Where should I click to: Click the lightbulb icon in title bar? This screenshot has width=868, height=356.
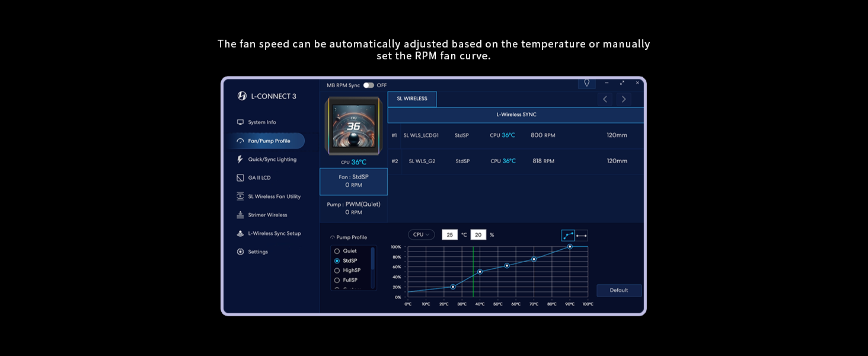coord(586,83)
